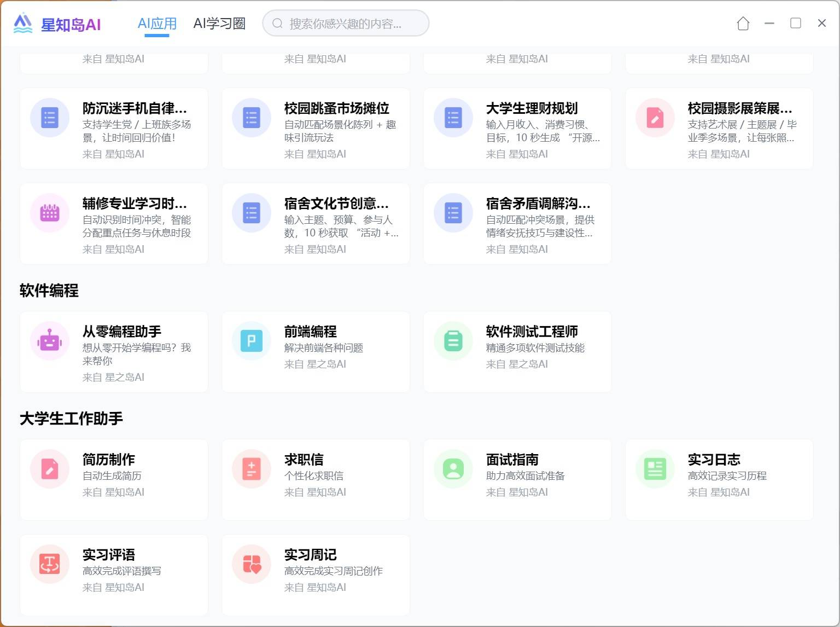Click the magnifier icon in search bar
Viewport: 840px width, 627px height.
[x=277, y=24]
